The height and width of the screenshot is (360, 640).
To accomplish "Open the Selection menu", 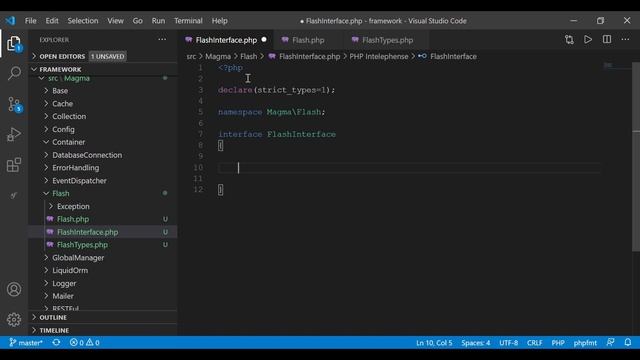I will (x=83, y=21).
